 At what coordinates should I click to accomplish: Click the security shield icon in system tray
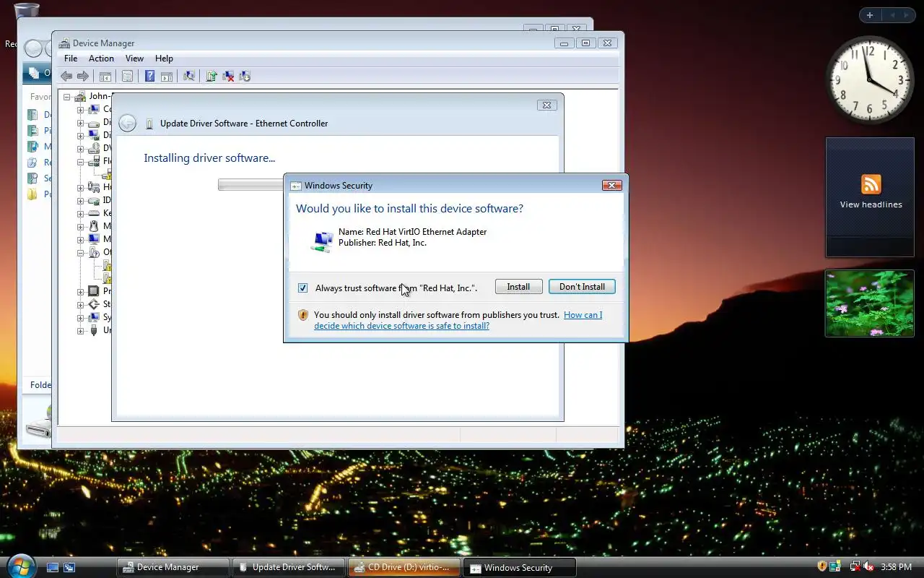821,566
